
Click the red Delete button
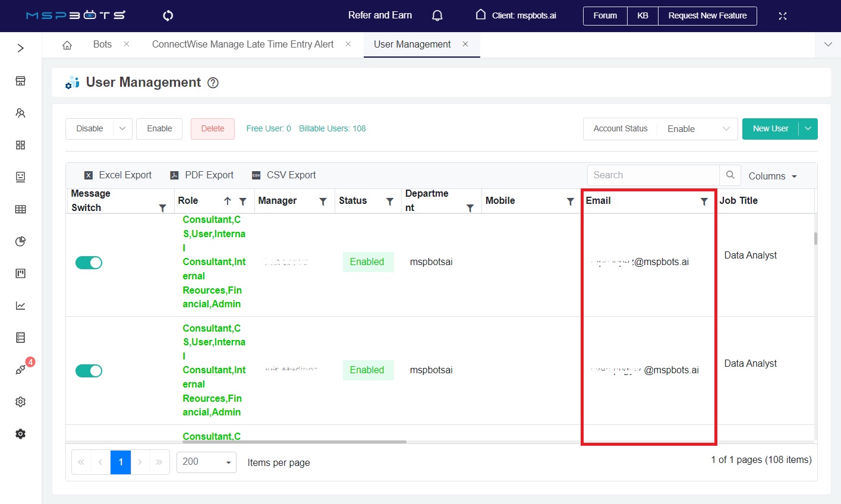click(x=213, y=129)
